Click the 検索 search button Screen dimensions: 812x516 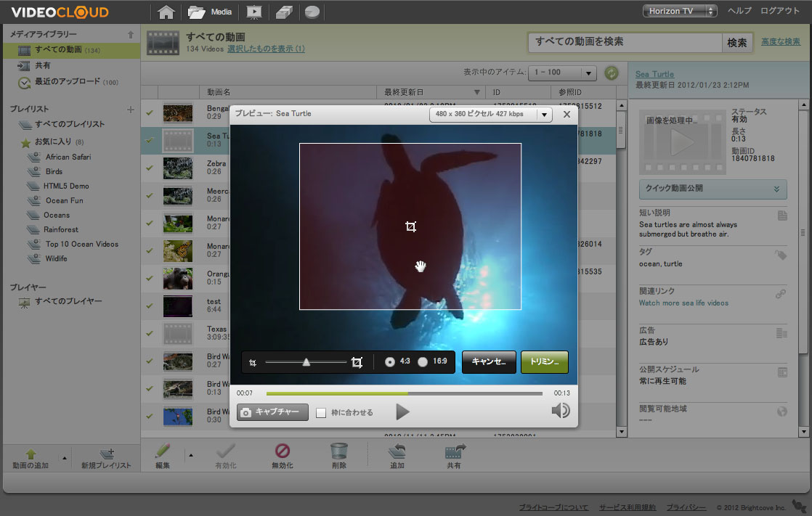pos(736,42)
